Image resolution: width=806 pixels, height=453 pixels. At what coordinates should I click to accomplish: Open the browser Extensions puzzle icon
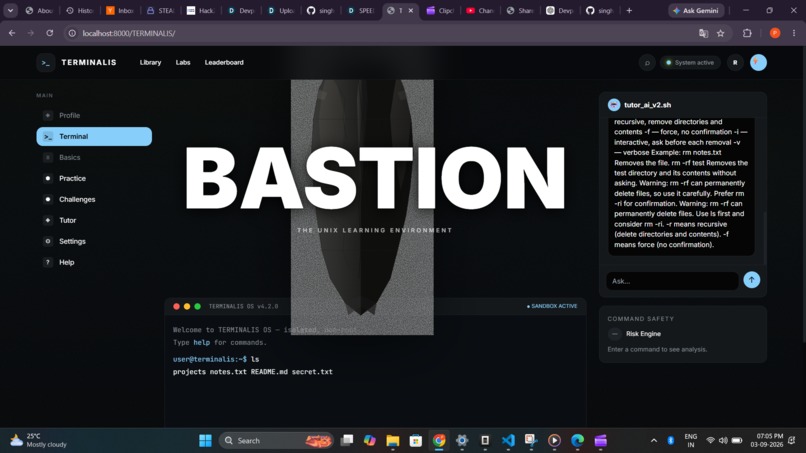[747, 33]
